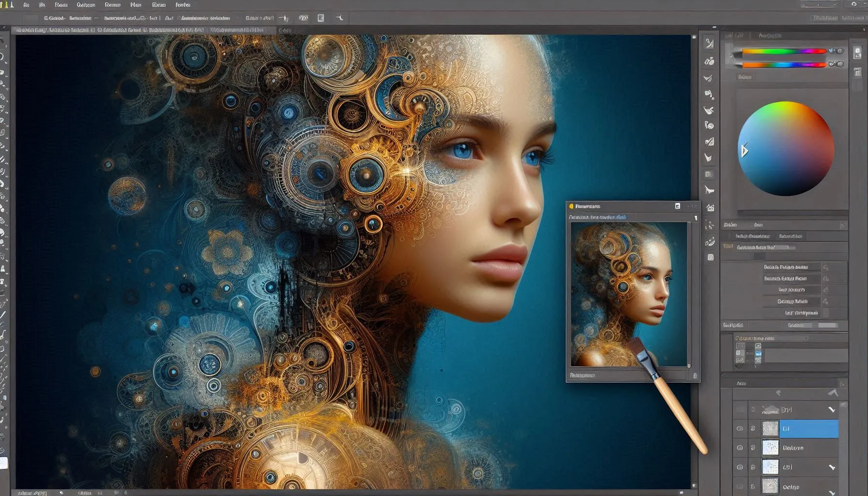Click the first small icon beside the lower rainbow slider
This screenshot has width=868, height=496.
click(x=832, y=63)
